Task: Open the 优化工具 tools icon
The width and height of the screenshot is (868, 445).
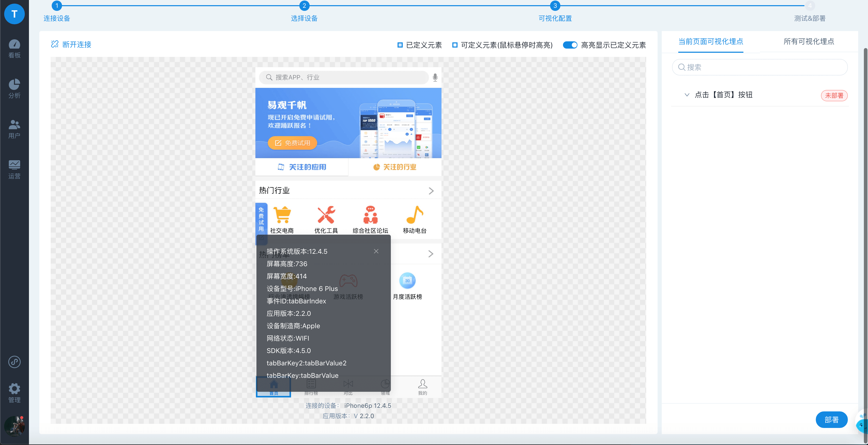Action: 326,214
